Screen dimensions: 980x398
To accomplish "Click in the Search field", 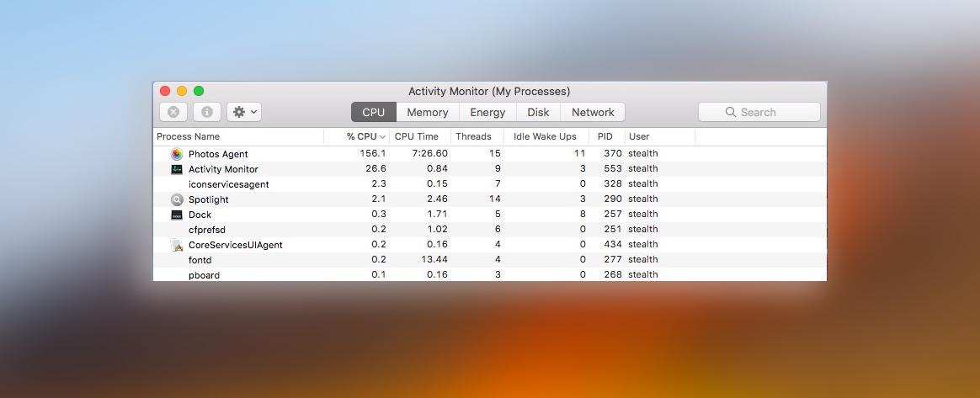I will (759, 112).
